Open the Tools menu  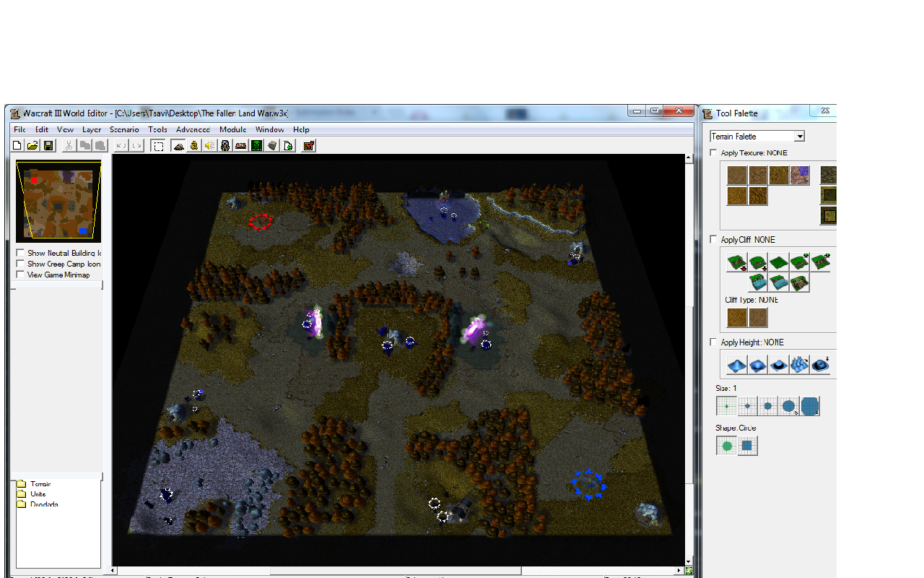[x=157, y=130]
